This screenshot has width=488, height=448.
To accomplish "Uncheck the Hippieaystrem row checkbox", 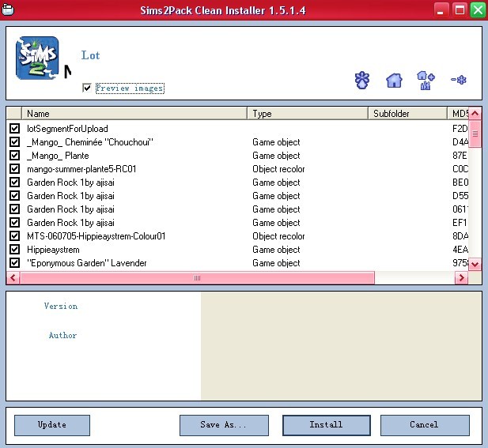I will [x=14, y=250].
